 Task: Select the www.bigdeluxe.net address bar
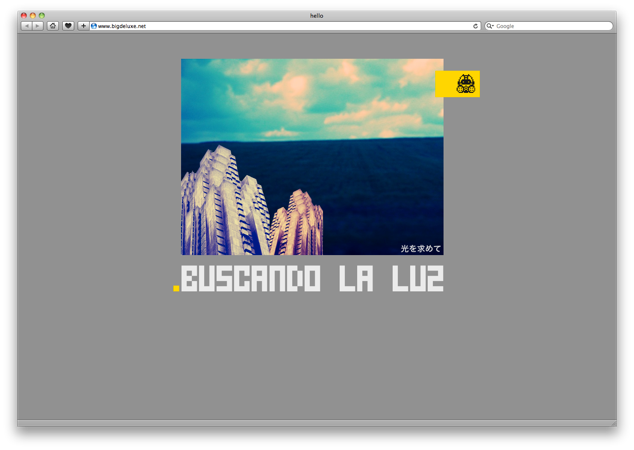tap(280, 26)
